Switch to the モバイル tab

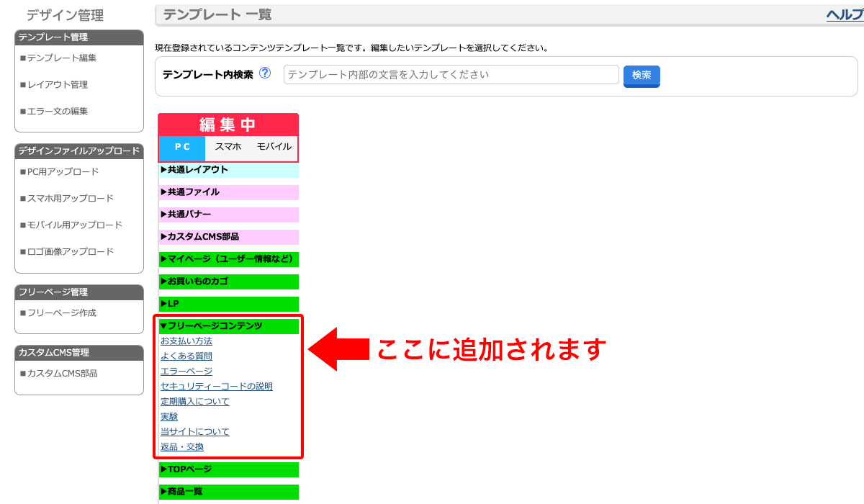click(x=274, y=147)
